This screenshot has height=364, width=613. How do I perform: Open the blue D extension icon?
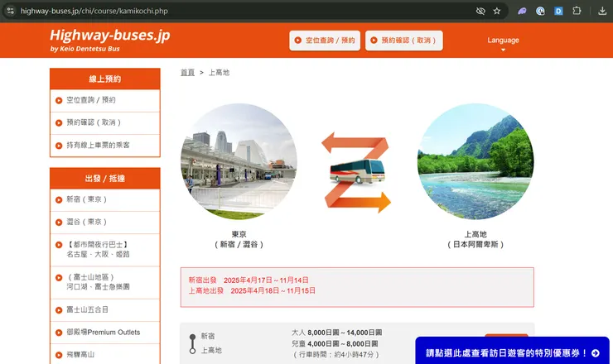(558, 11)
